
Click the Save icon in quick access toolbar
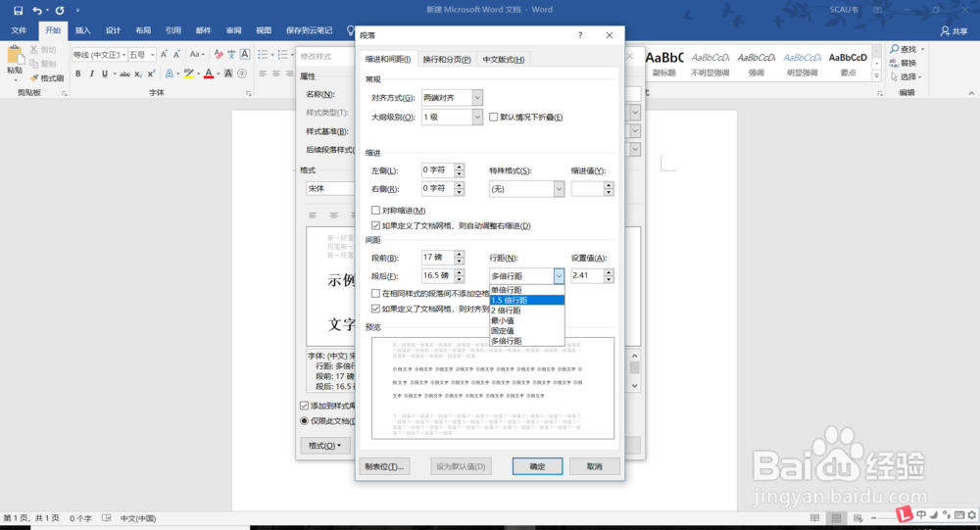(18, 11)
